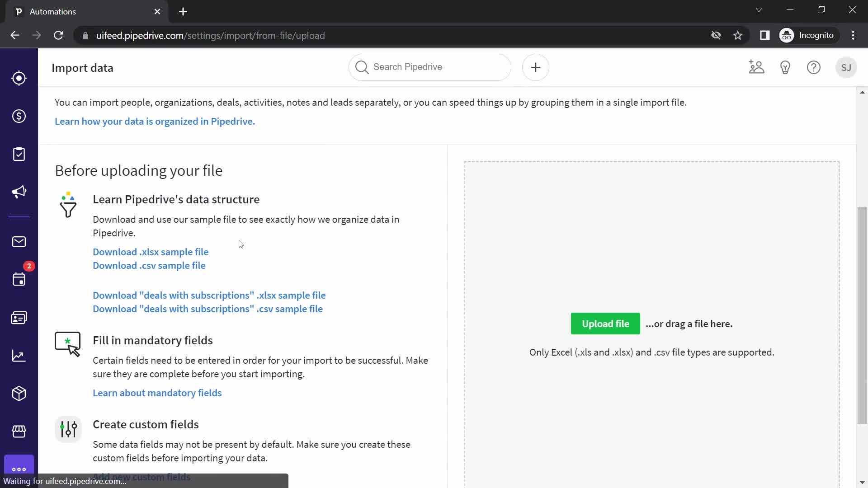Viewport: 868px width, 488px height.
Task: Open the Projects clipboard icon in the sidebar
Action: pos(19,154)
